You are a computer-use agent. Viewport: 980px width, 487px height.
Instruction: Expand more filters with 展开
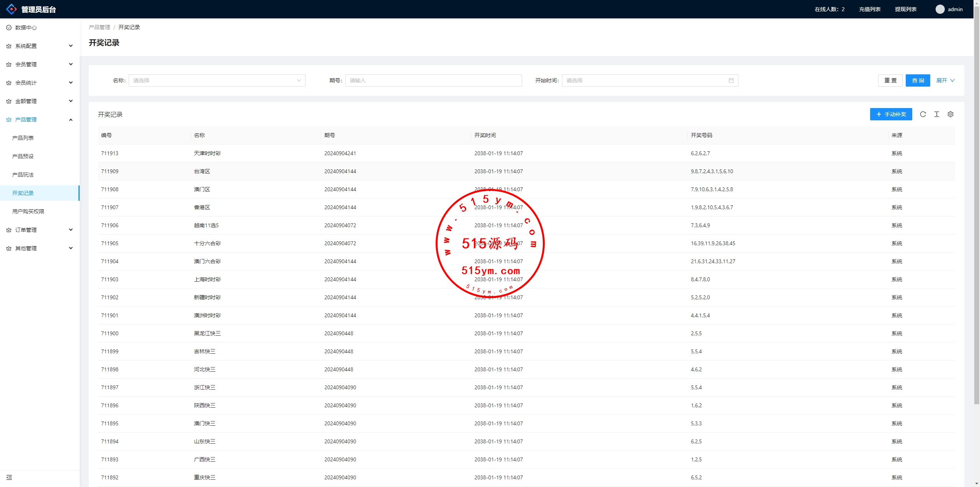pyautogui.click(x=945, y=80)
